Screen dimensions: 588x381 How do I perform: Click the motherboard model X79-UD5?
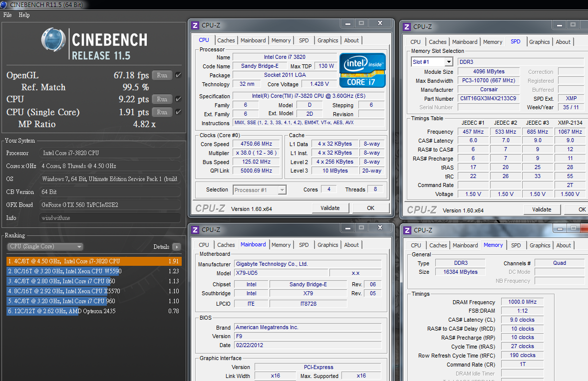tap(281, 273)
